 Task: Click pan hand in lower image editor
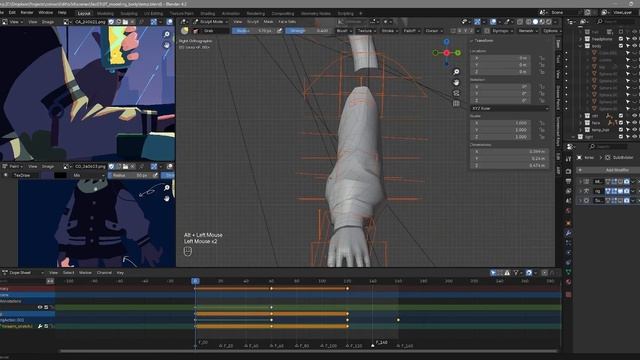(167, 198)
